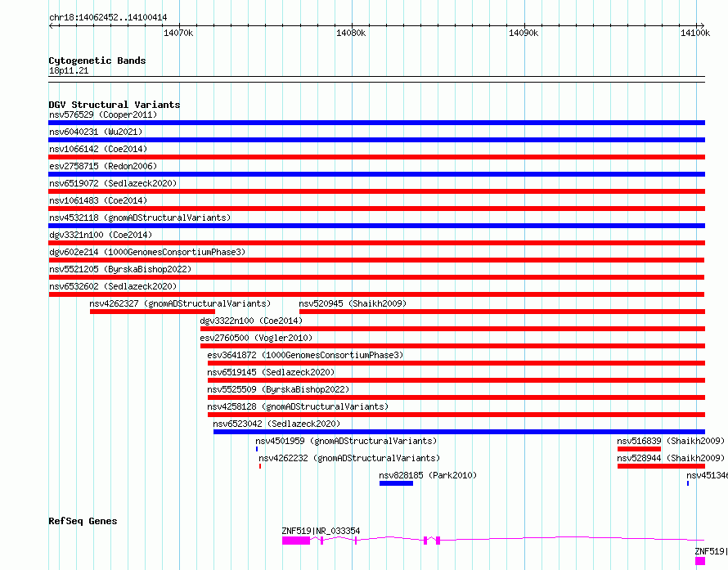Click the chr18:14062452..14100414 coordinates text
The image size is (728, 570).
108,18
